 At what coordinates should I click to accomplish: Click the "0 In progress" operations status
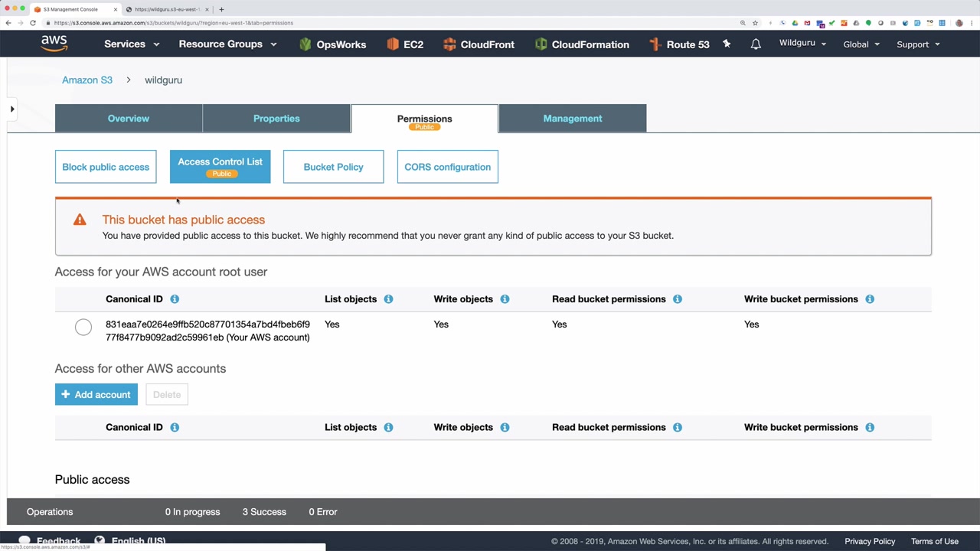point(192,512)
